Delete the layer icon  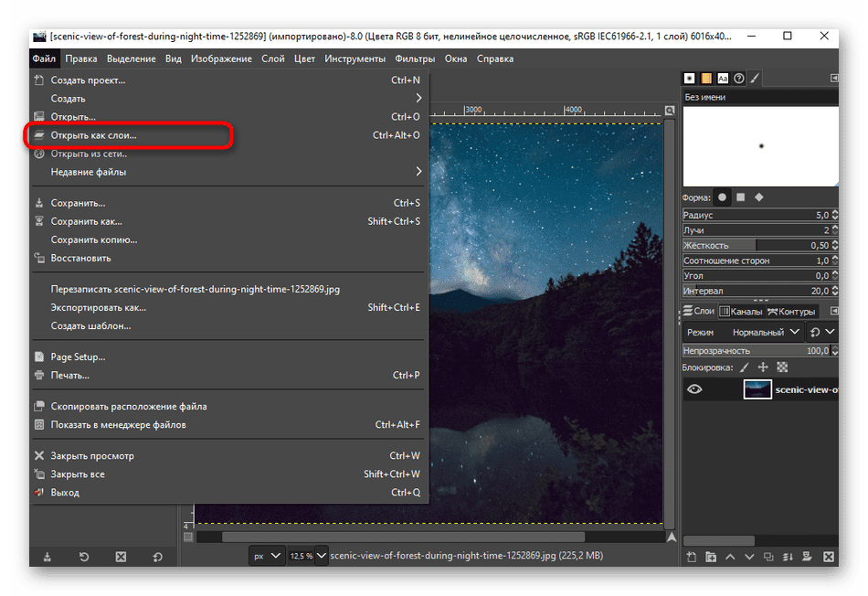pyautogui.click(x=828, y=557)
